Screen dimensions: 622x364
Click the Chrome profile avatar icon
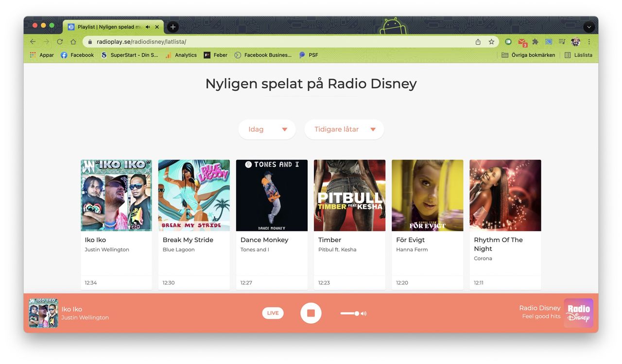[575, 42]
